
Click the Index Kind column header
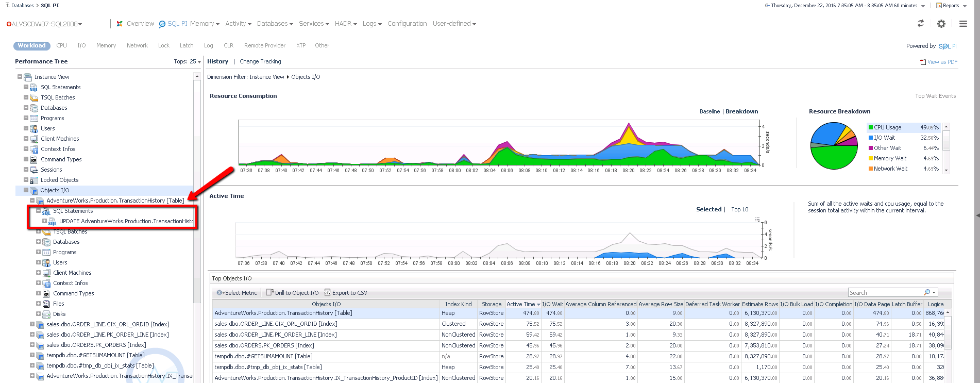tap(458, 305)
